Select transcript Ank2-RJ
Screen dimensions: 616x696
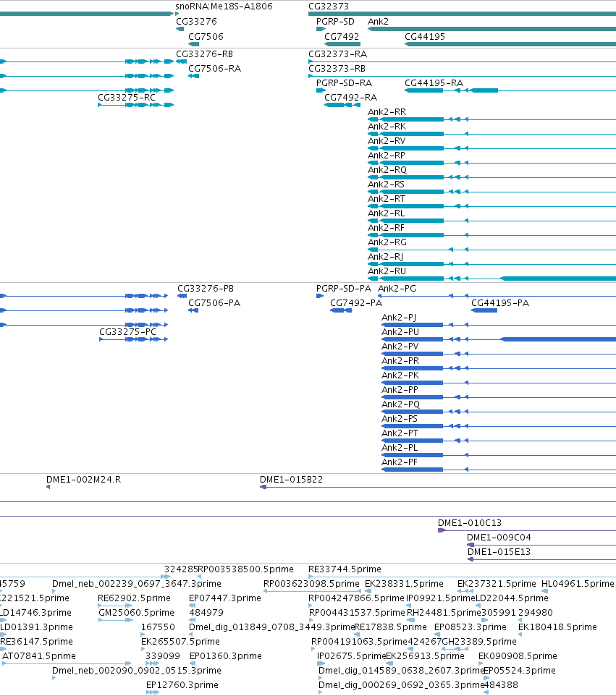pos(386,257)
